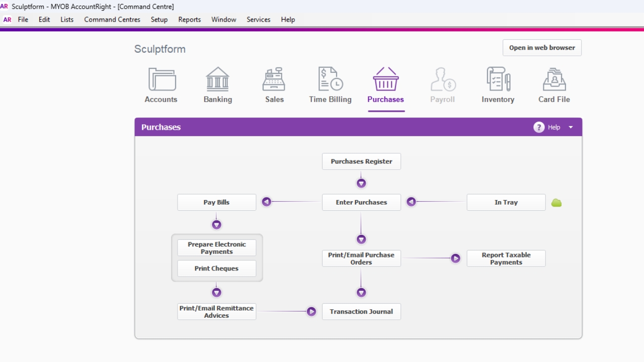The width and height of the screenshot is (644, 362).
Task: Open the Sales cash register icon
Action: click(x=274, y=79)
